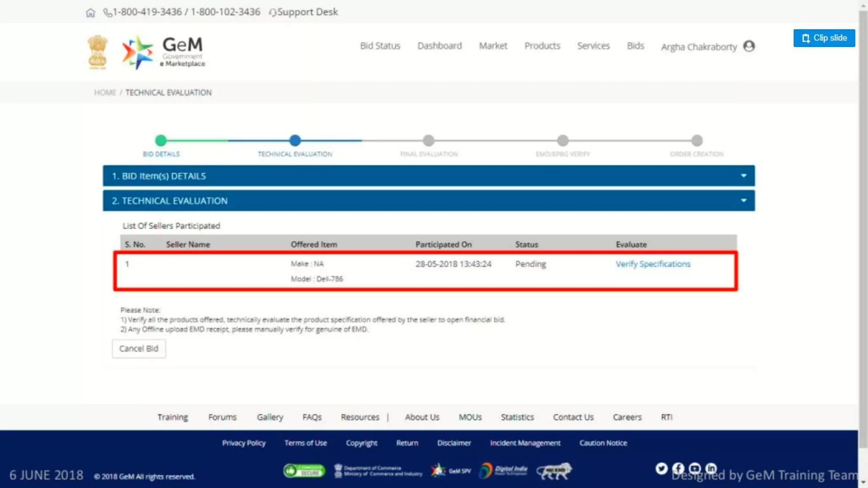Open the user profile avatar icon
The height and width of the screenshot is (488, 868).
(x=749, y=46)
